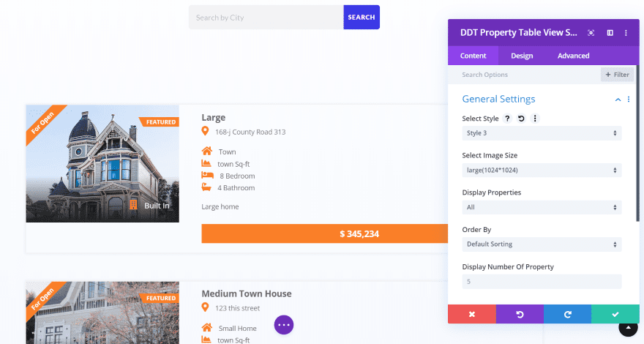Screen dimensions: 644x344
Task: Click the blue redo button in footer
Action: click(x=568, y=314)
